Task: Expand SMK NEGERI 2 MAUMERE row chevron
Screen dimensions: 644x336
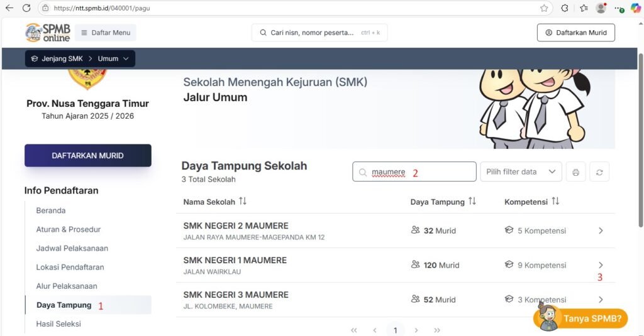Action: tap(601, 230)
